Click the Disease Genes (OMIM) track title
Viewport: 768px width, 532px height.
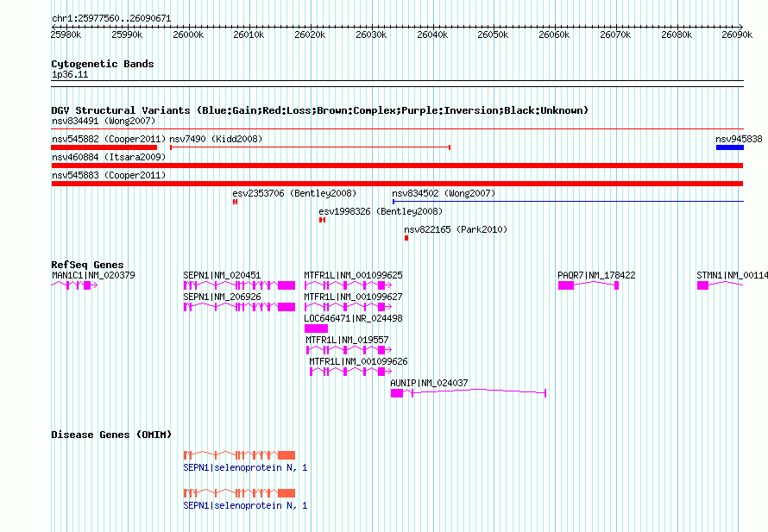[x=111, y=435]
